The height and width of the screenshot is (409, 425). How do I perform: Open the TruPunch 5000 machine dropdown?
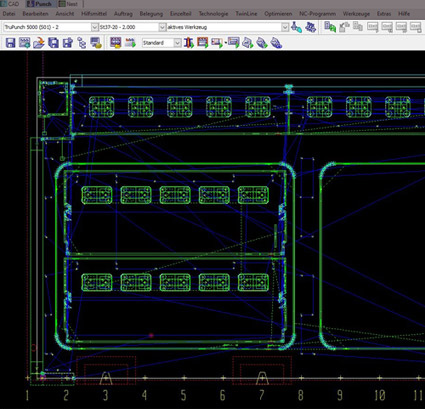point(95,27)
